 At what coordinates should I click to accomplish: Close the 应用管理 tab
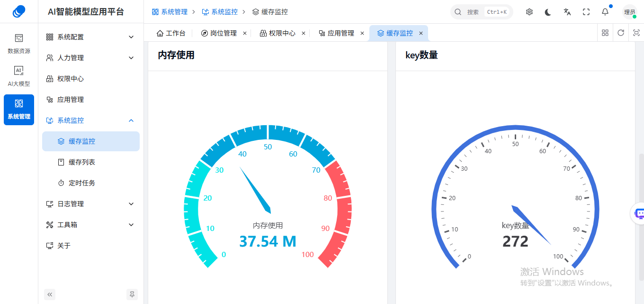click(362, 33)
